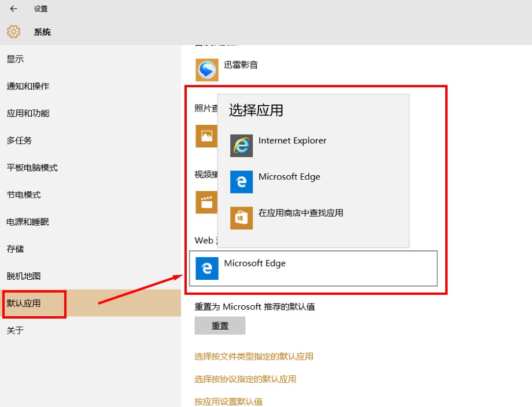The height and width of the screenshot is (407, 532).
Task: Open 通知和操作 settings section
Action: [90, 86]
